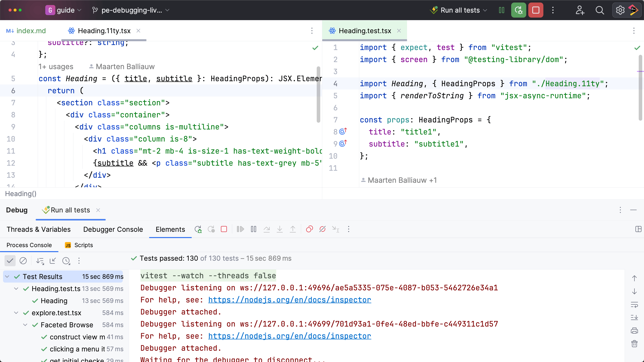Open IDE Settings gear icon

(620, 10)
